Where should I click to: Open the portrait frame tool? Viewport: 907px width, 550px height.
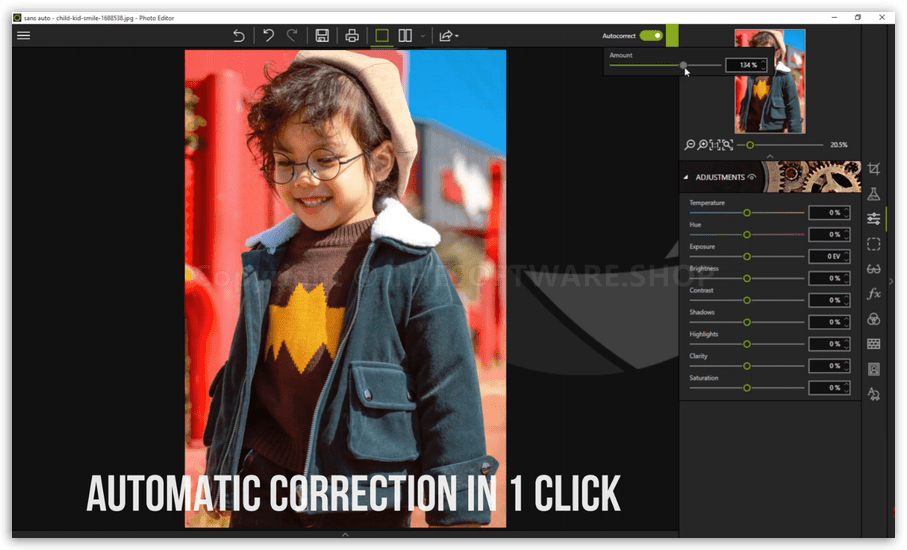(x=873, y=369)
